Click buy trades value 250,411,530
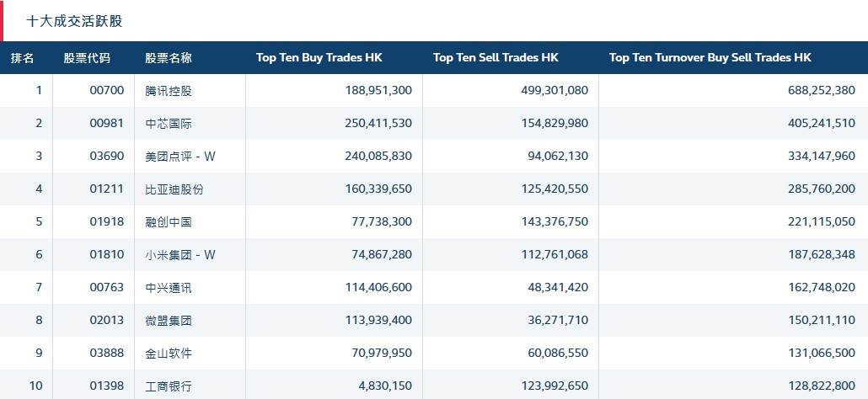The width and height of the screenshot is (868, 399). pos(378,124)
